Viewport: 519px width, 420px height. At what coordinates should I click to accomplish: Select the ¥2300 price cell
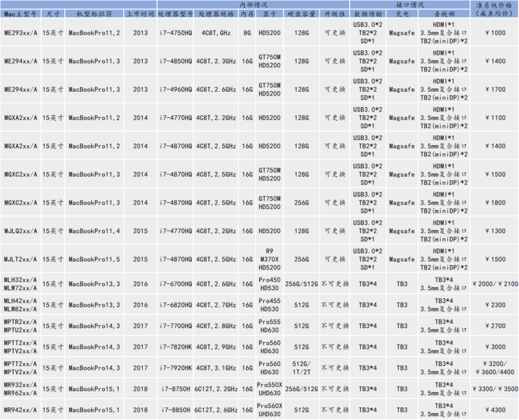[x=494, y=305]
